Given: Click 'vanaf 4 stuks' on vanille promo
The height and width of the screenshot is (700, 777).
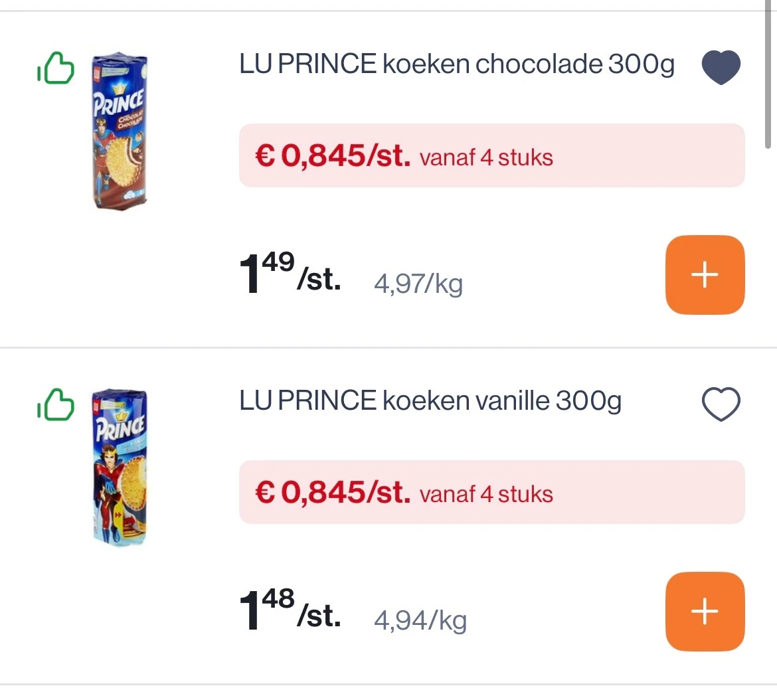Looking at the screenshot, I should (486, 495).
